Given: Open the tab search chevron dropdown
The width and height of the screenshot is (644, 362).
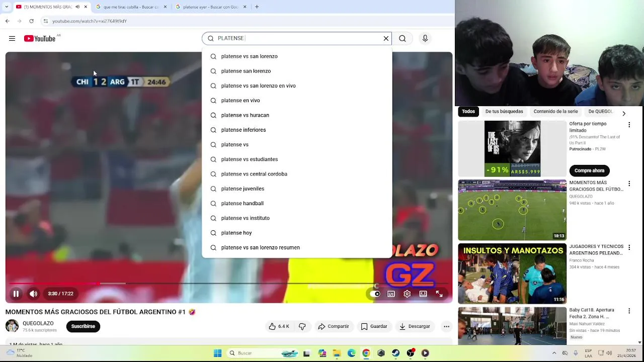Looking at the screenshot, I should click(6, 7).
